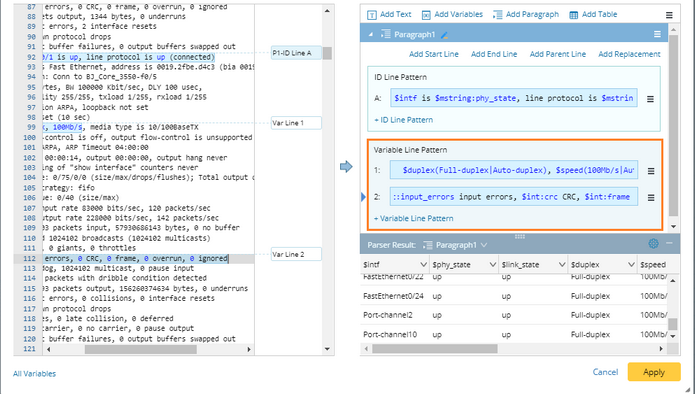Screen dimensions: 695x394
Task: Open Parser Result settings gear
Action: (x=653, y=243)
